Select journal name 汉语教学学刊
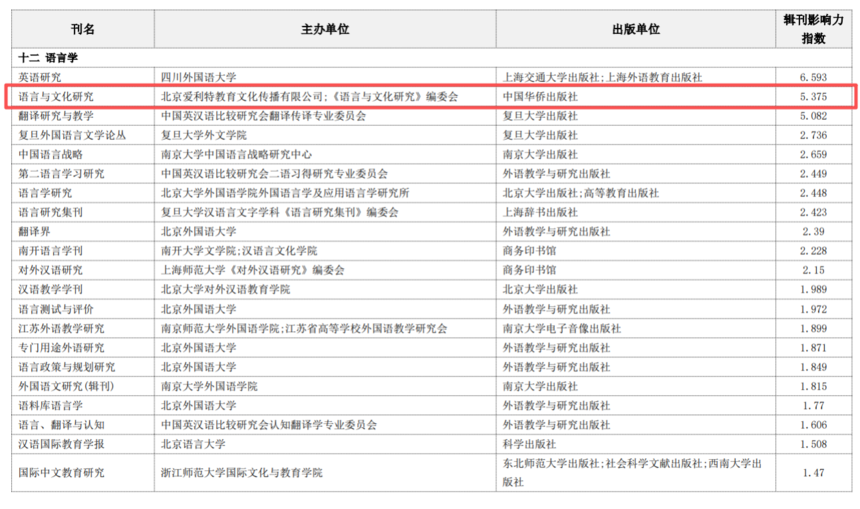The width and height of the screenshot is (860, 509). click(x=50, y=289)
